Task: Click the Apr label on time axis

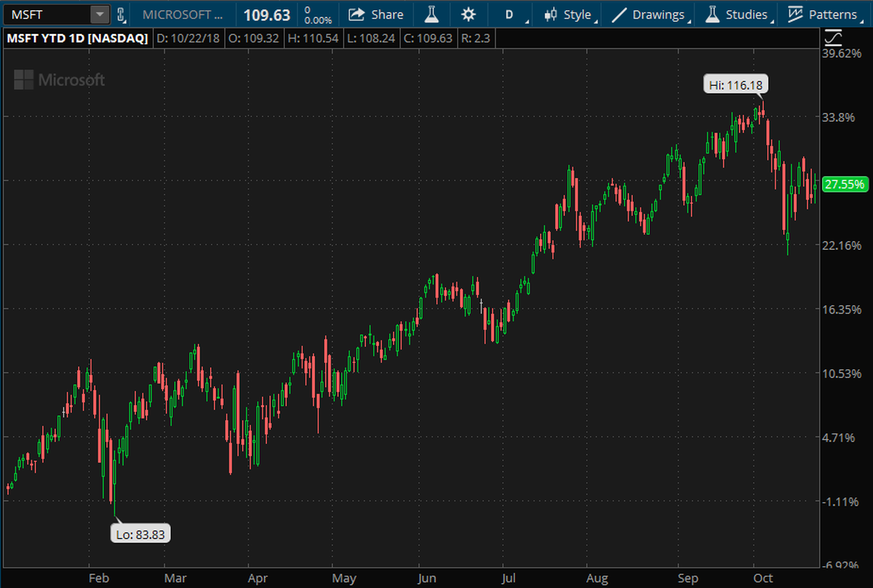Action: [x=258, y=578]
